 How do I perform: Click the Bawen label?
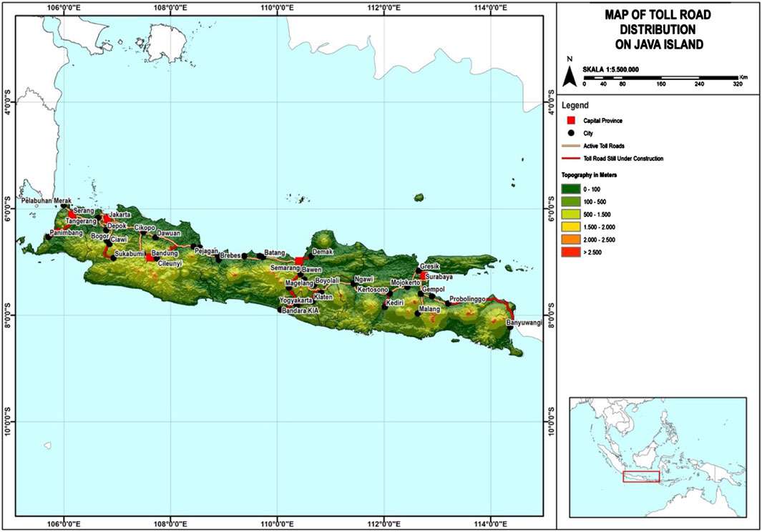pos(311,270)
